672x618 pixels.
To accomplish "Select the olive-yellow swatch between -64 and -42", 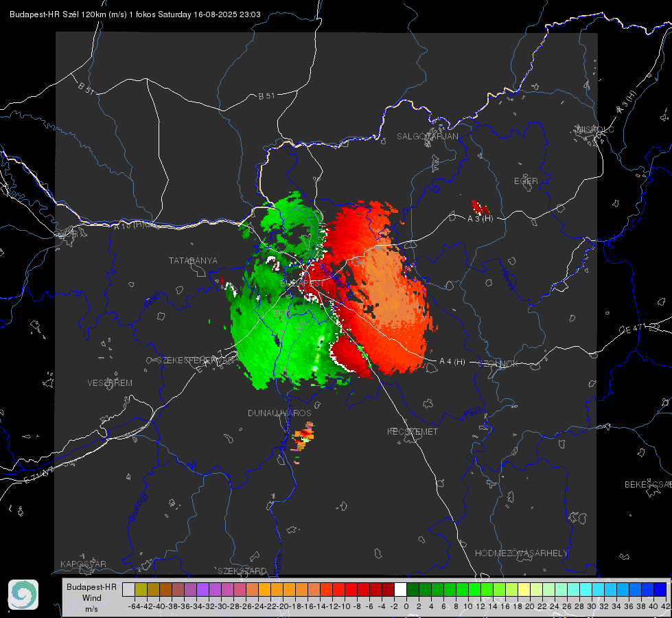I will coord(141,589).
